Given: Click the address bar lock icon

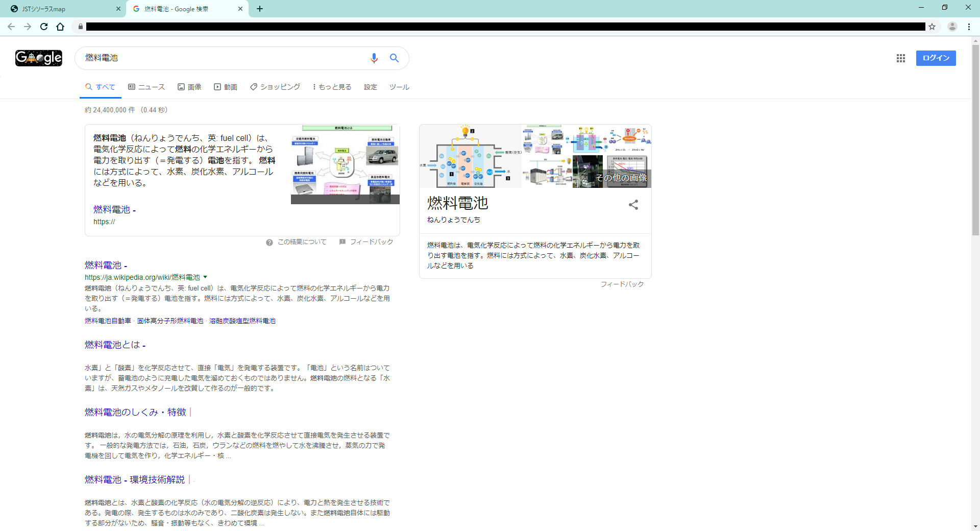Looking at the screenshot, I should pyautogui.click(x=80, y=27).
